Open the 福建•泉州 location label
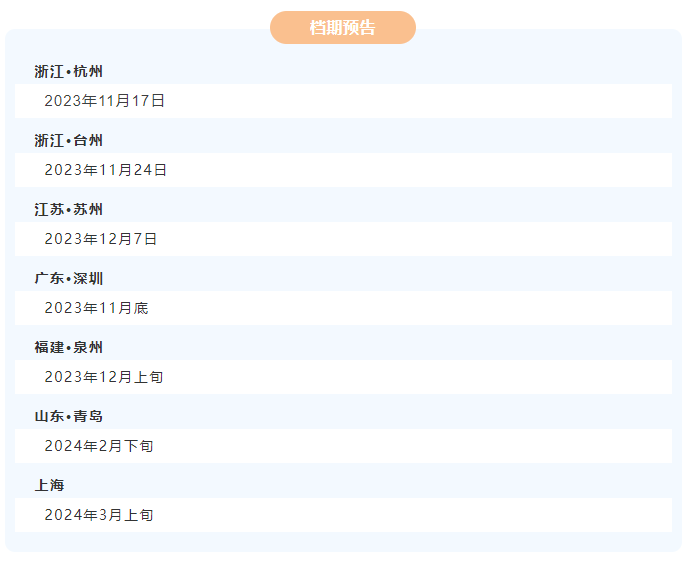Screen dimensions: 690x566 click(68, 348)
